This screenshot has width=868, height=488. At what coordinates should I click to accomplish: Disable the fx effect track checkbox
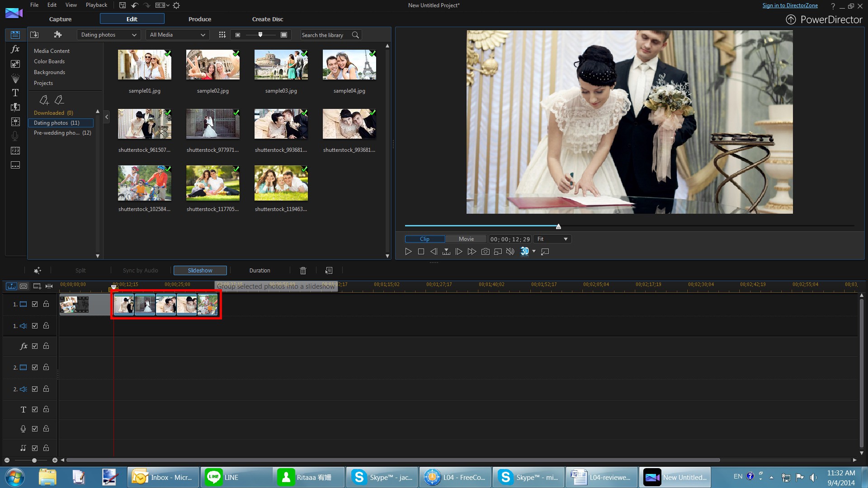pos(35,346)
